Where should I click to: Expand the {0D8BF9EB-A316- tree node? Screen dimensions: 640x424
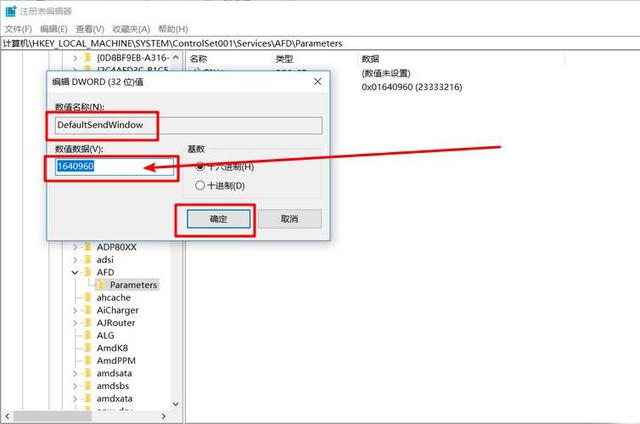pos(75,58)
